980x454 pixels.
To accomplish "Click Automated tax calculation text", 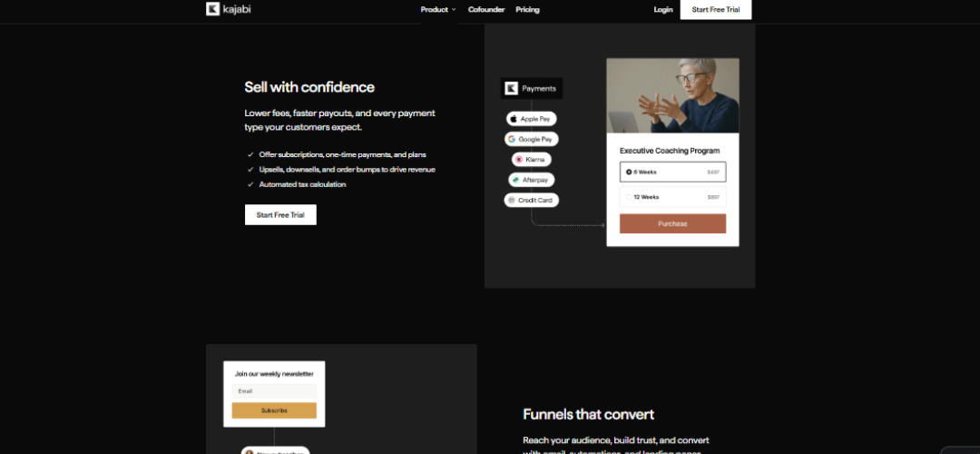I will pyautogui.click(x=302, y=184).
